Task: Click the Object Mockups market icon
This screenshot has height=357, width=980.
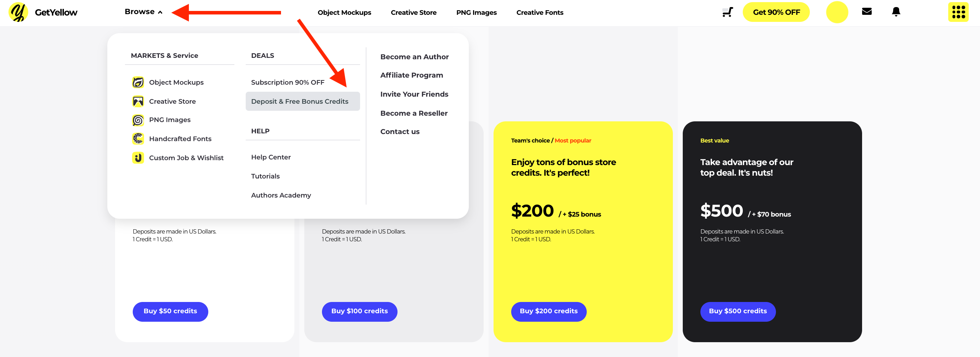Action: click(138, 82)
